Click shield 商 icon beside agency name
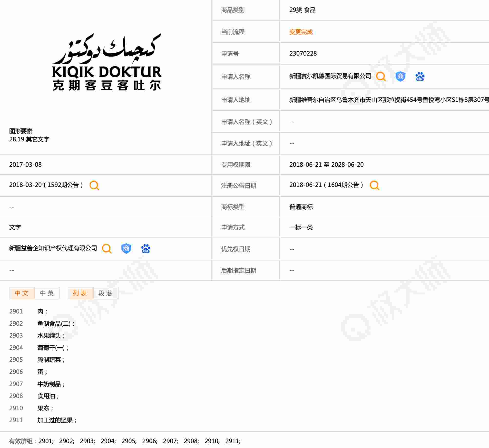This screenshot has height=448, width=489. (126, 249)
